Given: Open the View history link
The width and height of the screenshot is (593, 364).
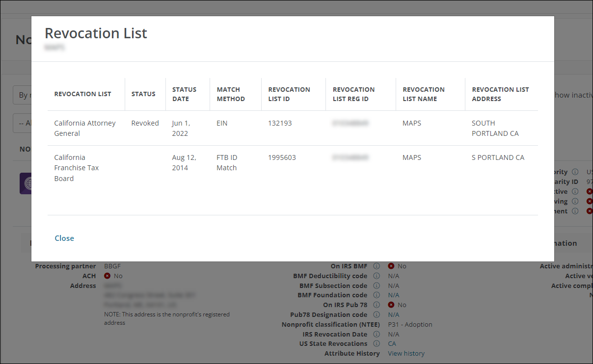Looking at the screenshot, I should coord(406,353).
